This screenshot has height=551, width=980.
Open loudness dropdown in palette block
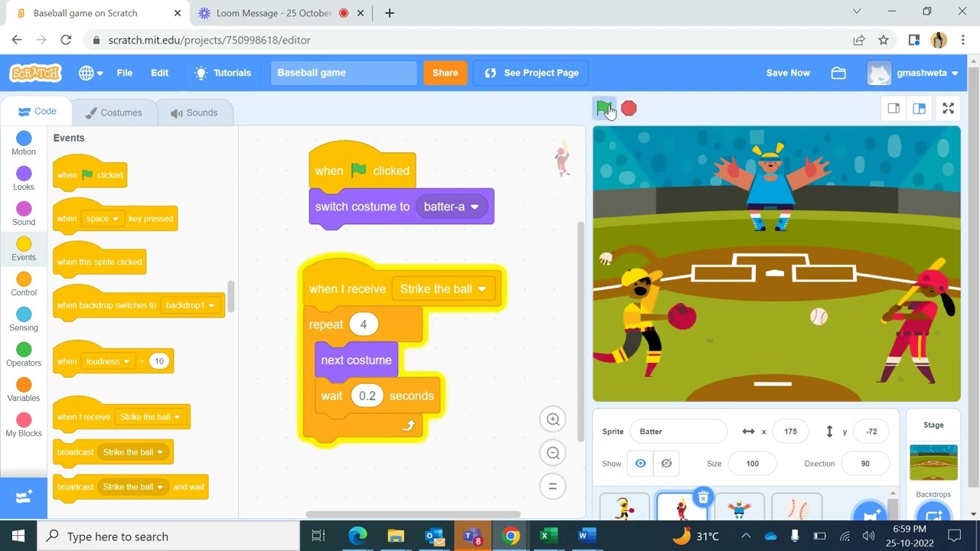pyautogui.click(x=107, y=361)
